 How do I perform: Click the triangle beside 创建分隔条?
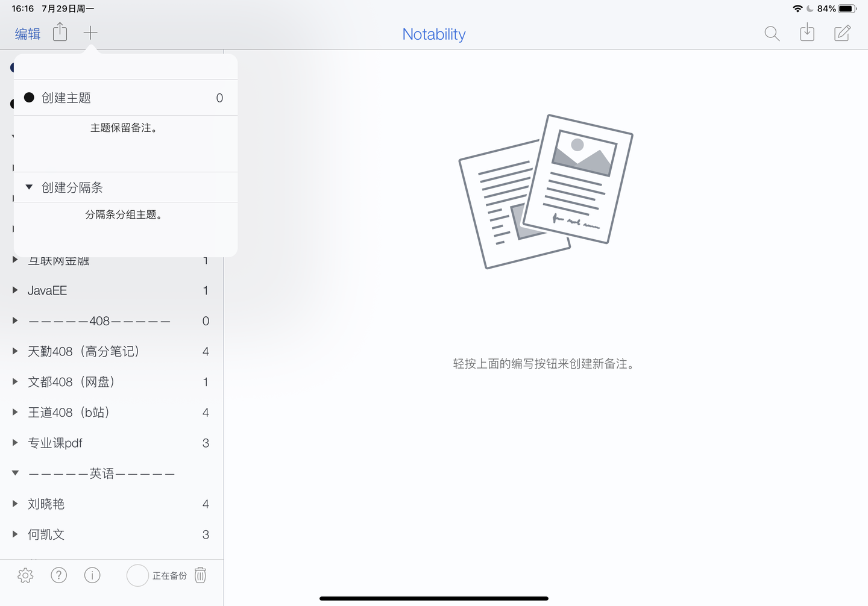(x=29, y=187)
